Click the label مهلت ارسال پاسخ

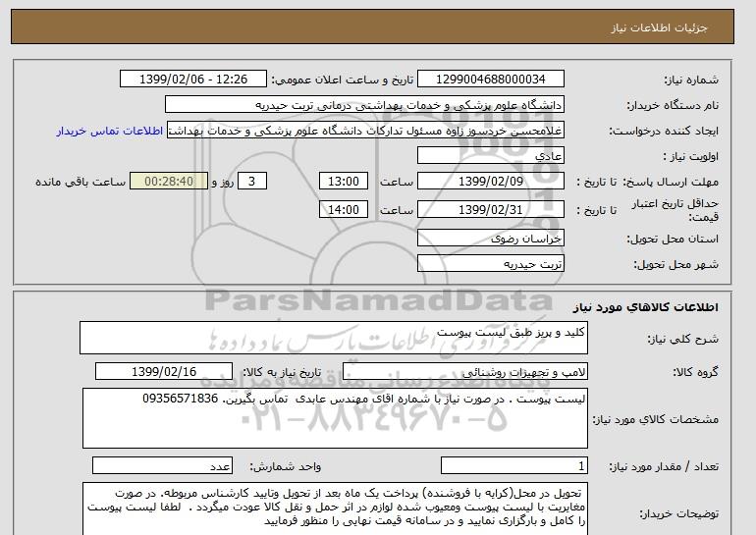tap(672, 182)
